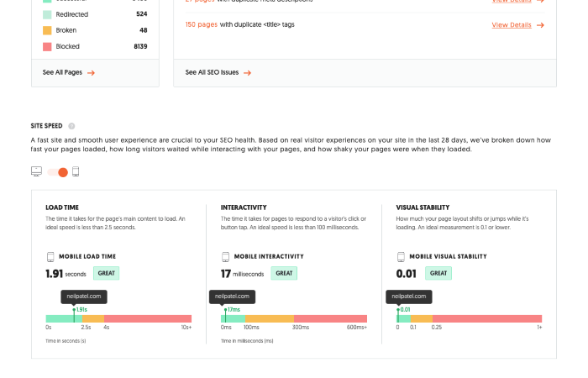Click the neilpatel.com tooltip above interactivity bar

[x=232, y=297]
